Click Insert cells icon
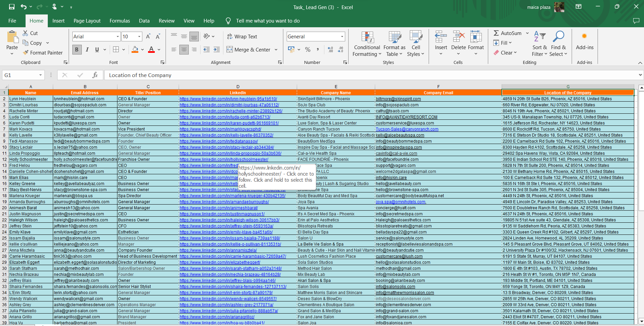 click(441, 37)
